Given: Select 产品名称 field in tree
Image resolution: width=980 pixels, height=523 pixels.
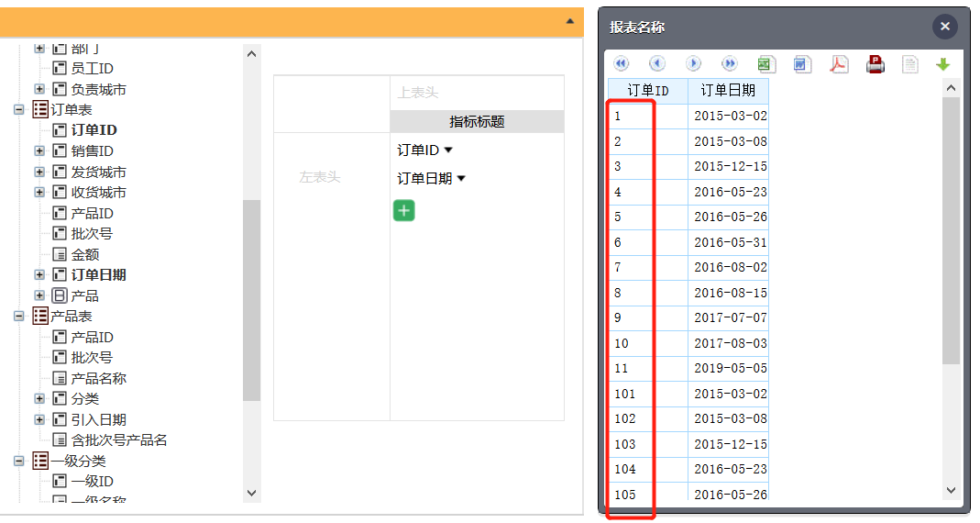Looking at the screenshot, I should [98, 378].
